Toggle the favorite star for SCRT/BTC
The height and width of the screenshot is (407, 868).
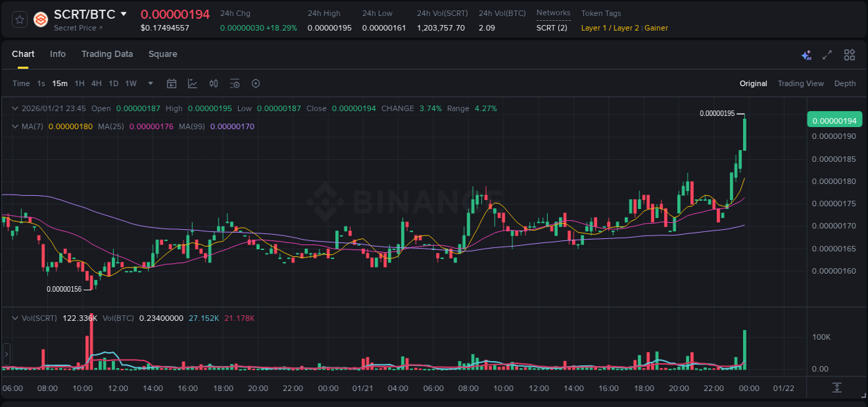19,19
